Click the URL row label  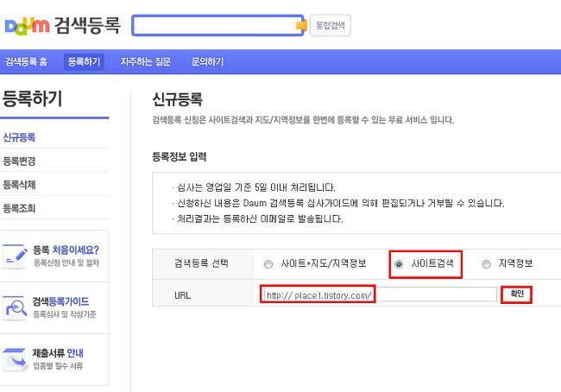(x=182, y=295)
